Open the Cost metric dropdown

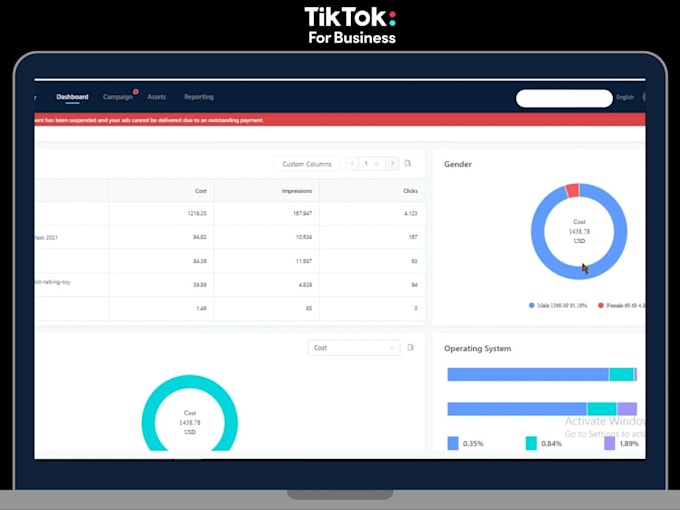point(354,348)
